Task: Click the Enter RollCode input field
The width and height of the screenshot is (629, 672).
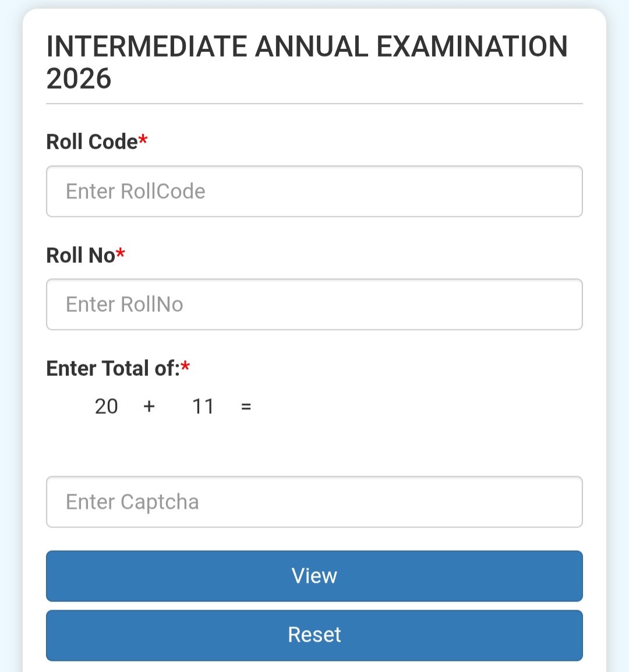Action: (x=314, y=191)
